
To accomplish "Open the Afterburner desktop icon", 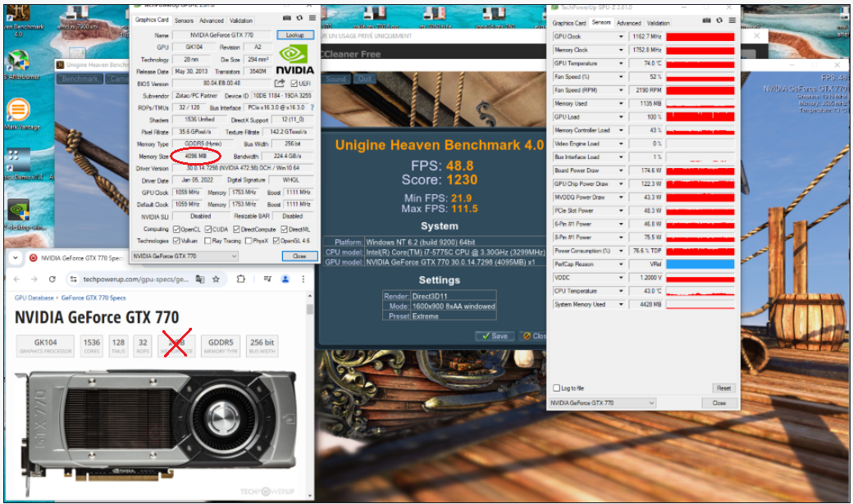I will [18, 60].
